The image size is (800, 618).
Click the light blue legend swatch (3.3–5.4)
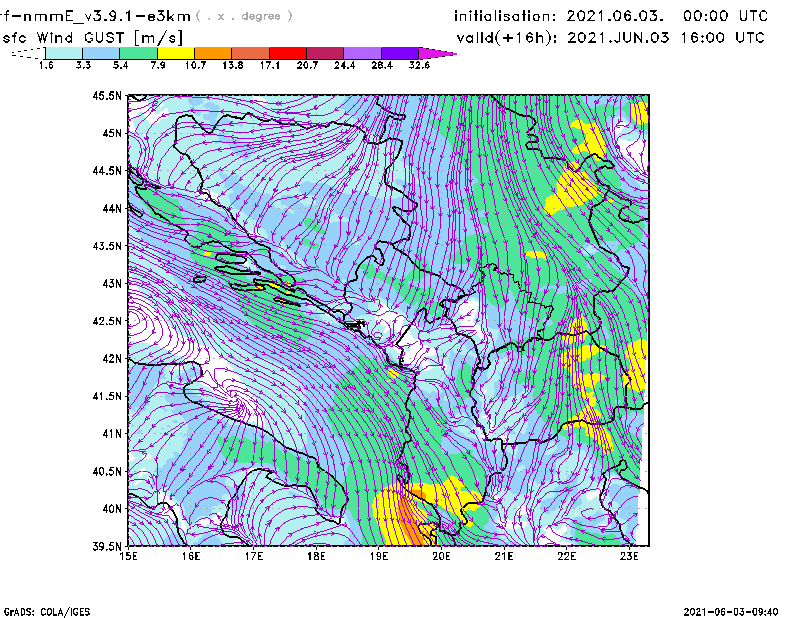(x=101, y=53)
